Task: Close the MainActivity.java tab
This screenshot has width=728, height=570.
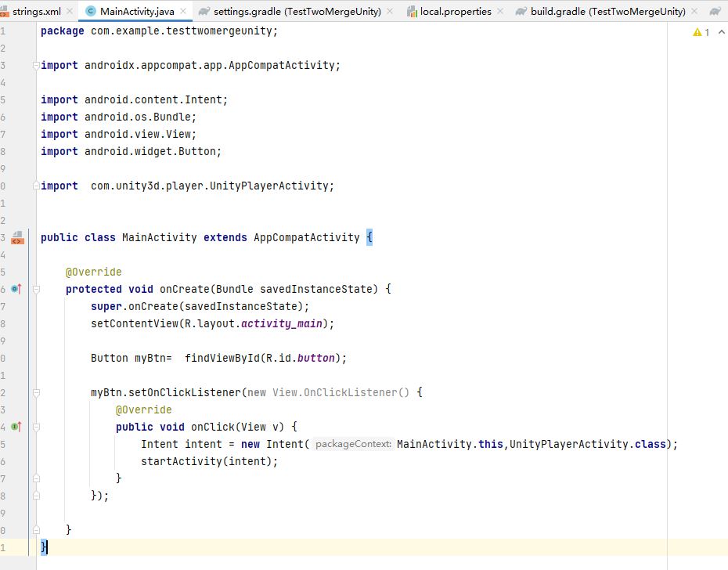Action: tap(184, 12)
